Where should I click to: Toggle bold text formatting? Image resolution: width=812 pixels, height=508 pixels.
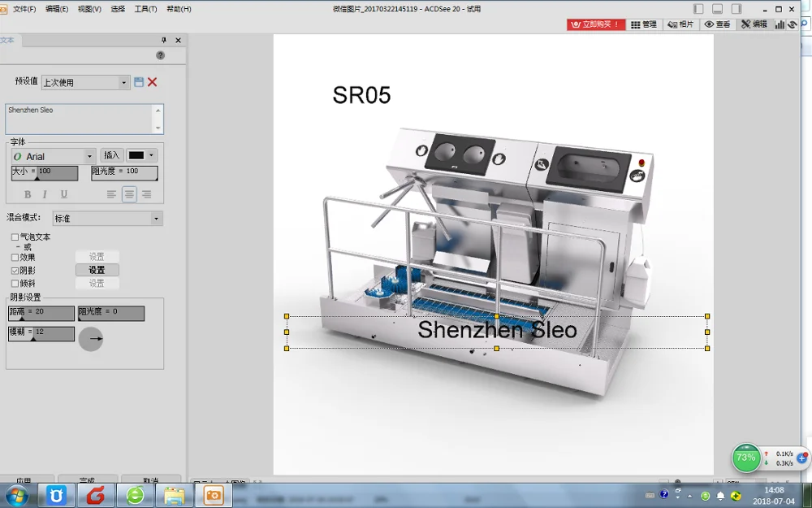pyautogui.click(x=28, y=194)
